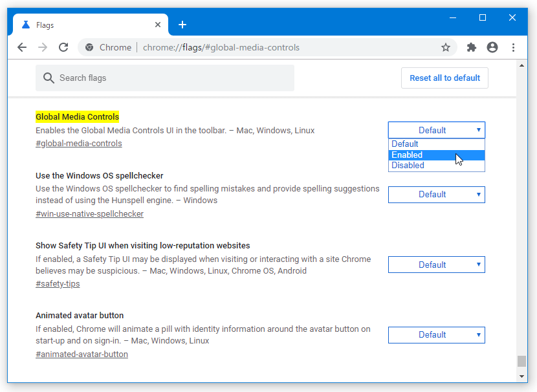Image resolution: width=537 pixels, height=392 pixels.
Task: Open the #global-media-controls anchor link
Action: (79, 144)
